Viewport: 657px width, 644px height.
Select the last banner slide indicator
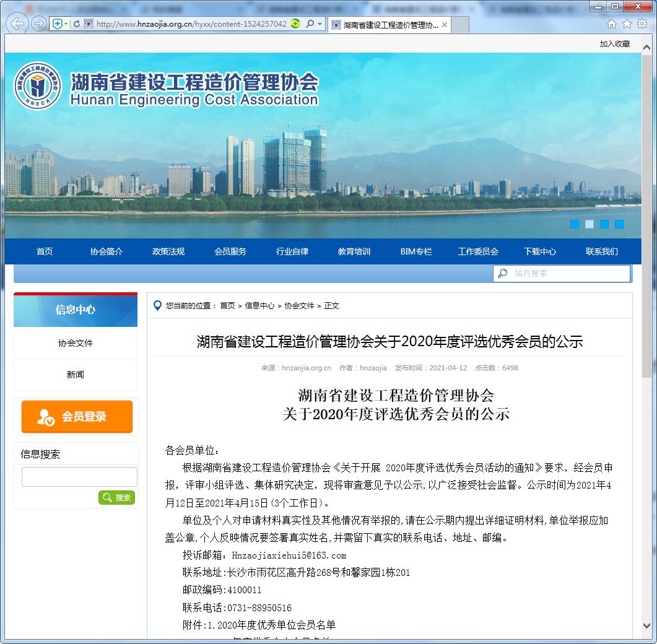619,224
